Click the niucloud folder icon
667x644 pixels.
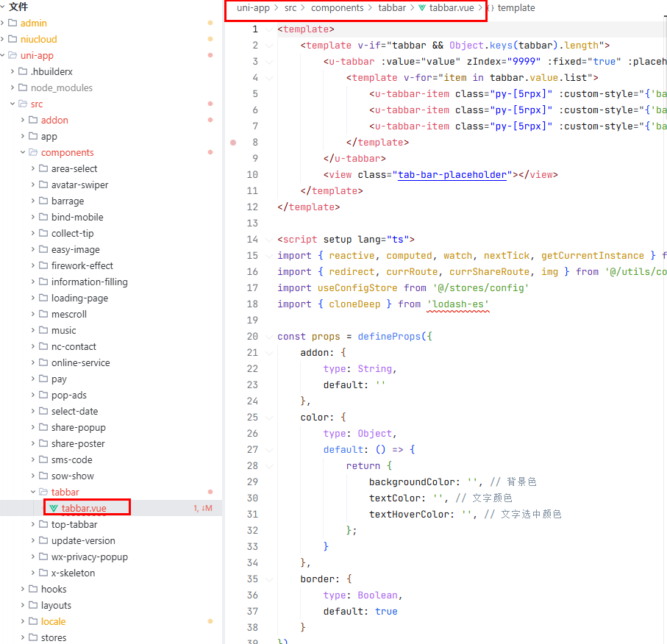pos(13,39)
